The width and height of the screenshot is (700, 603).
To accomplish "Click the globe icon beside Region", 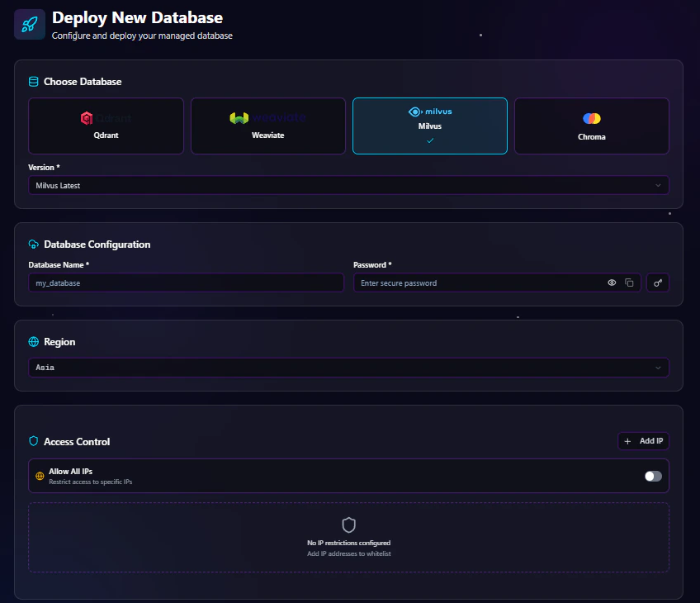I will pyautogui.click(x=34, y=342).
